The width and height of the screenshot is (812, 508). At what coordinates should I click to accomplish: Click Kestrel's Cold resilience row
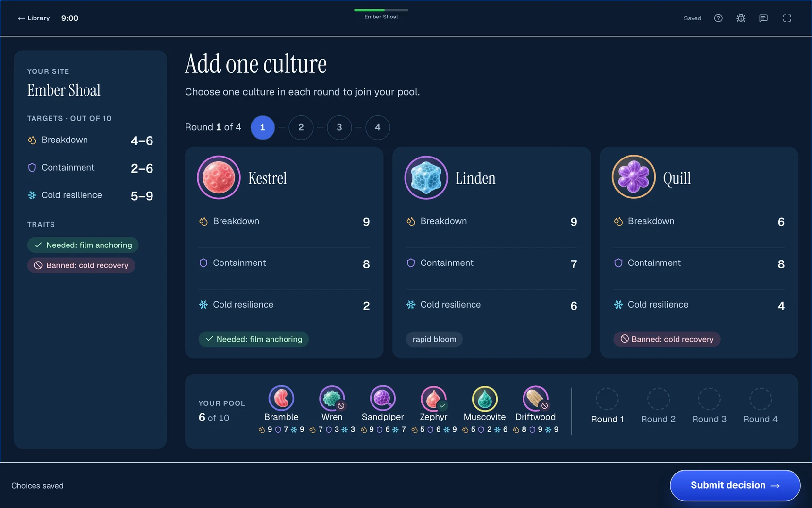(x=284, y=305)
